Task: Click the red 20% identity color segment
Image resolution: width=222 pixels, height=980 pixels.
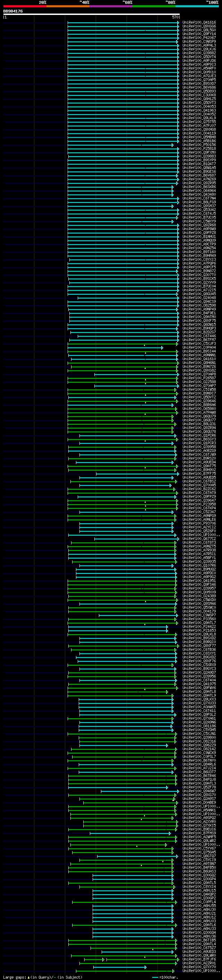Action: (x=25, y=6)
